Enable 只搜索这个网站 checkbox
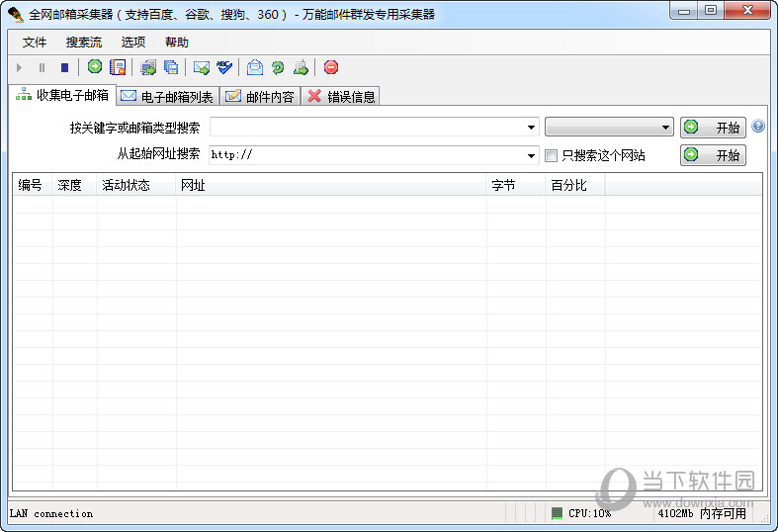 click(552, 156)
